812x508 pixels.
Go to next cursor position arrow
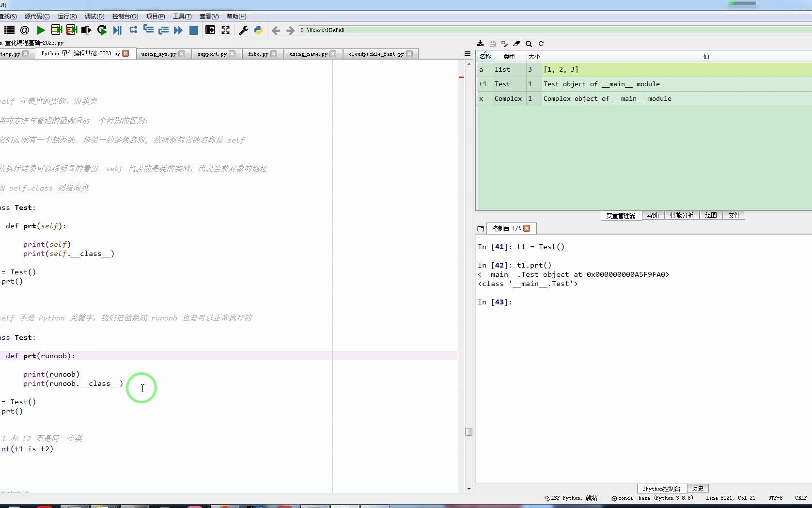(x=290, y=31)
